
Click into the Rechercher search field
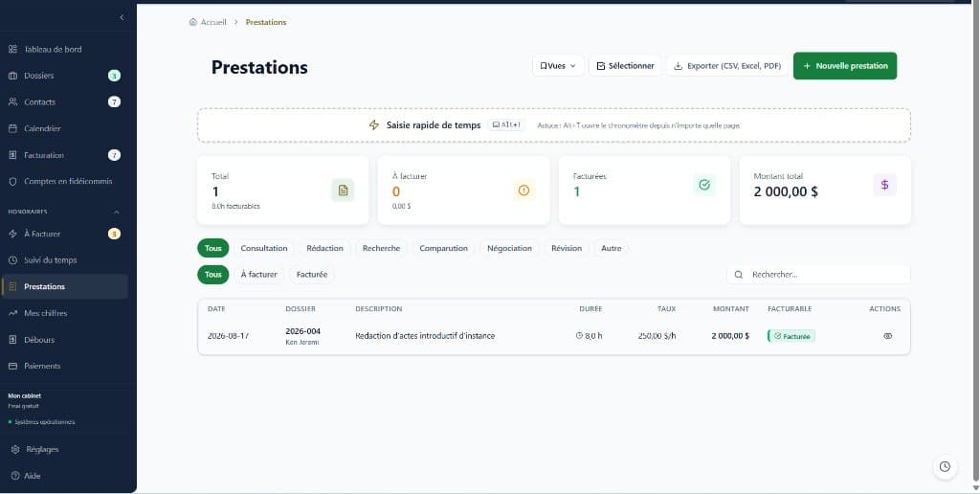(x=819, y=275)
